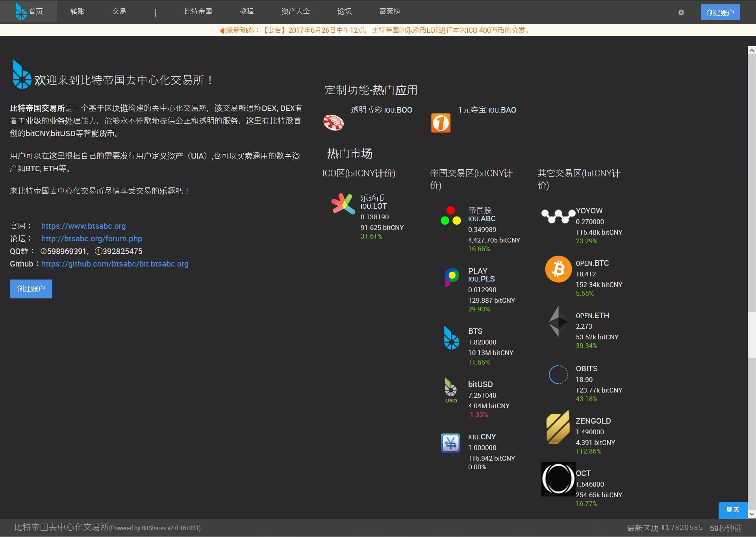Open the Github repository link

(x=115, y=264)
